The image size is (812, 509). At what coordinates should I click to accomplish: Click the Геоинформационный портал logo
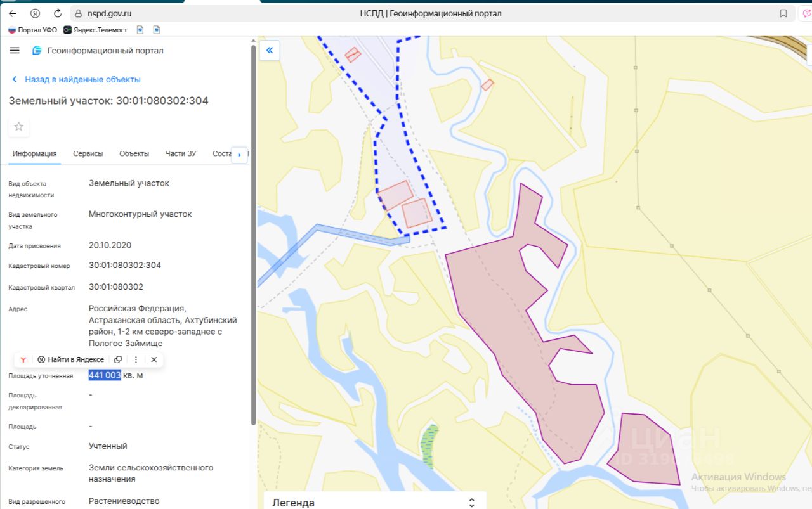98,51
